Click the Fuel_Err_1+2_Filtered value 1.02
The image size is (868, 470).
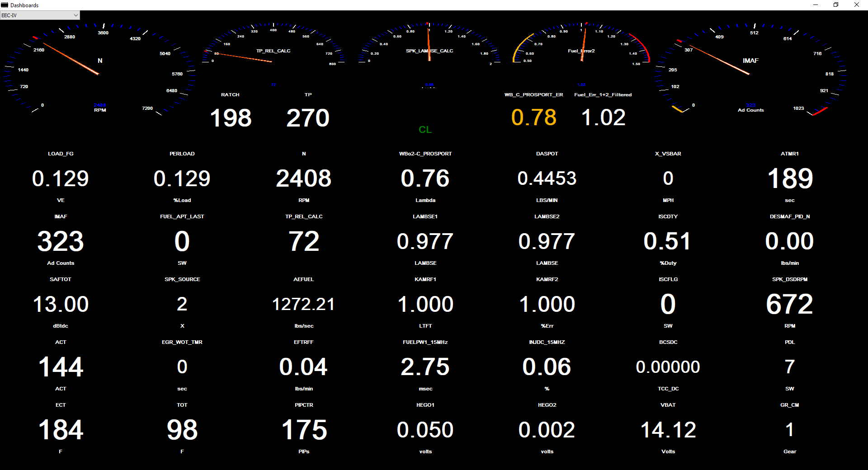click(x=603, y=117)
